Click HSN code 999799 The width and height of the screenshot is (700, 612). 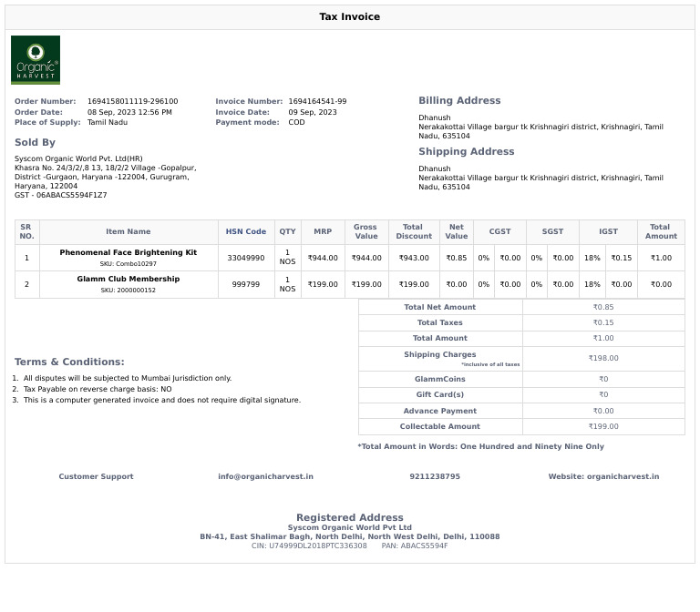coord(245,284)
